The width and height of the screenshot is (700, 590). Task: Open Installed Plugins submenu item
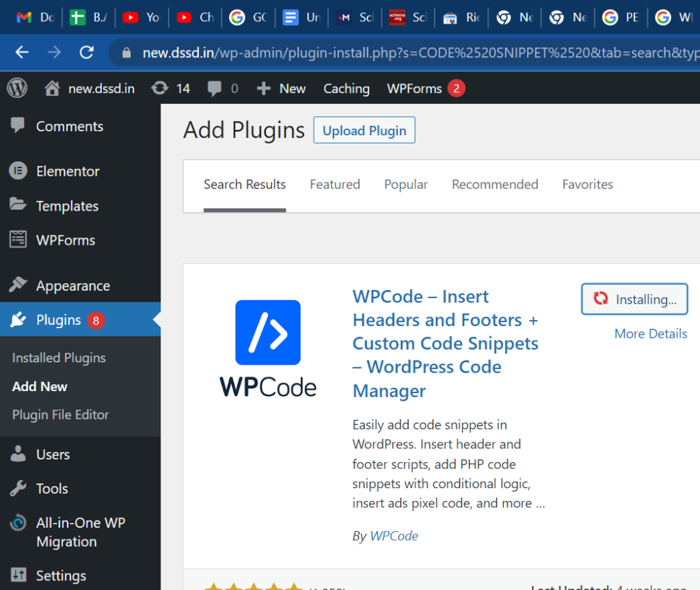[x=59, y=358]
